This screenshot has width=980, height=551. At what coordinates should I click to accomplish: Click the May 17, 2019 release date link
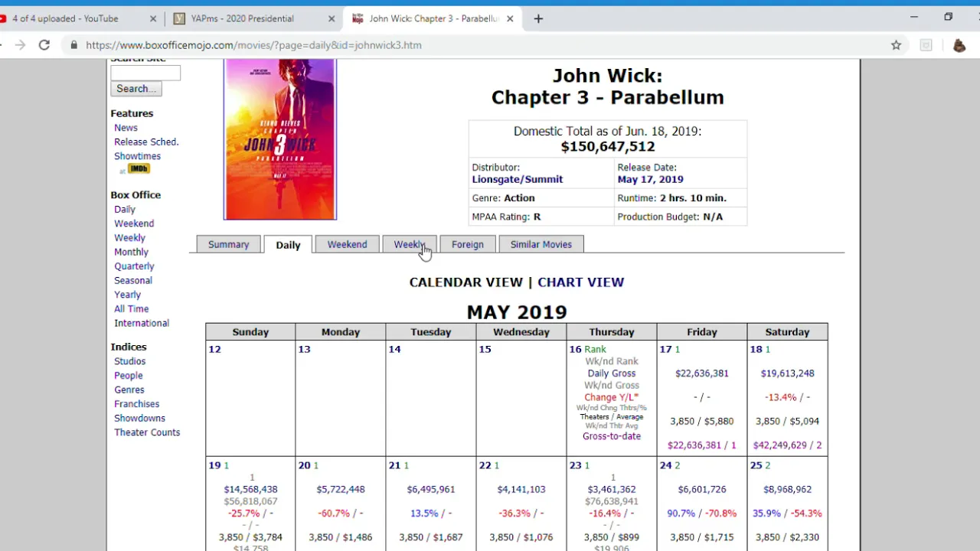(x=650, y=179)
